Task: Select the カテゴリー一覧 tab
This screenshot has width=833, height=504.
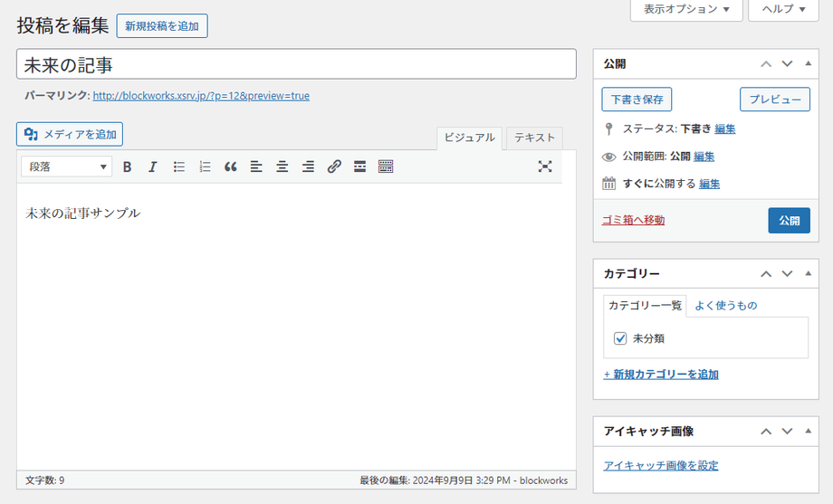Action: click(645, 305)
